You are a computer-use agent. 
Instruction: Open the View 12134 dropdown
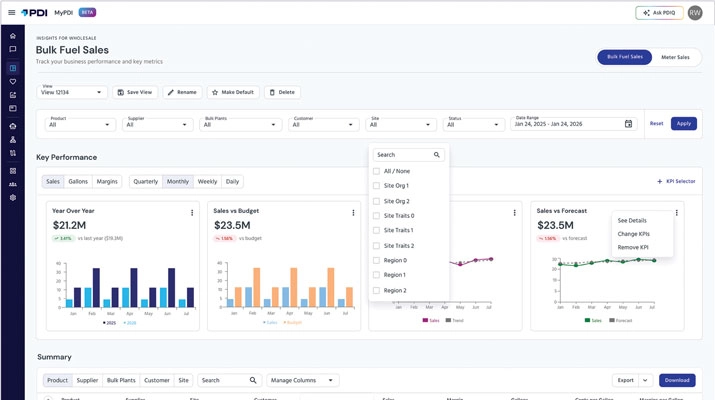(72, 92)
